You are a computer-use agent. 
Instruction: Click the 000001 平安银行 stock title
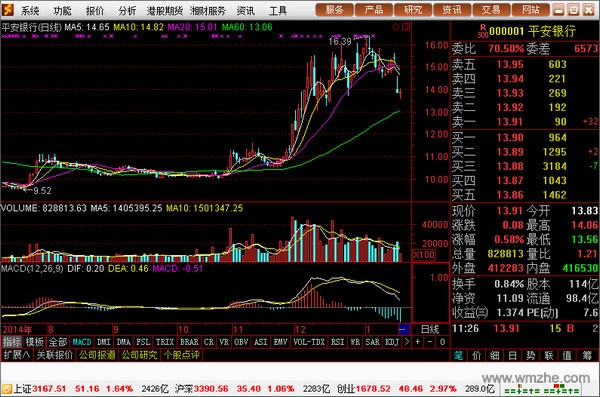coord(532,31)
